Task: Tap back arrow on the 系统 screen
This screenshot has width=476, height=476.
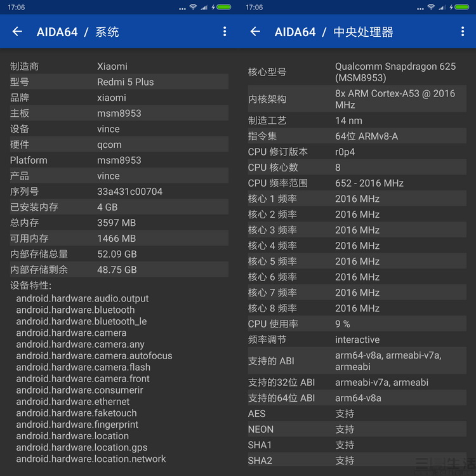Action: [x=17, y=32]
